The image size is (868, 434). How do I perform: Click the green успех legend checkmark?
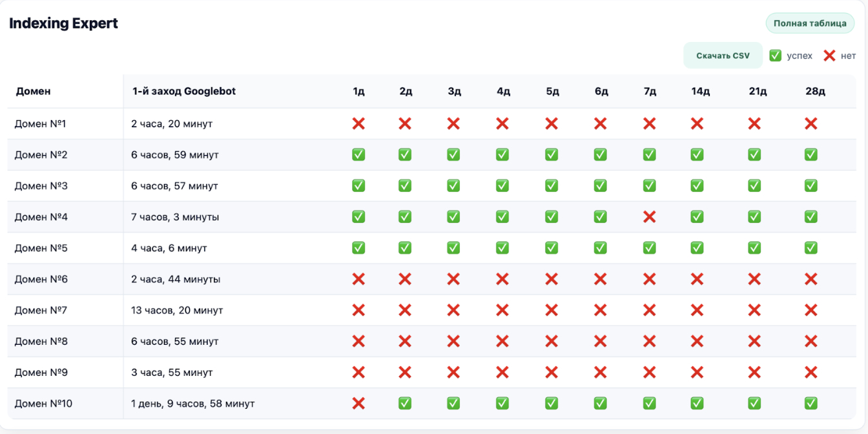click(775, 56)
